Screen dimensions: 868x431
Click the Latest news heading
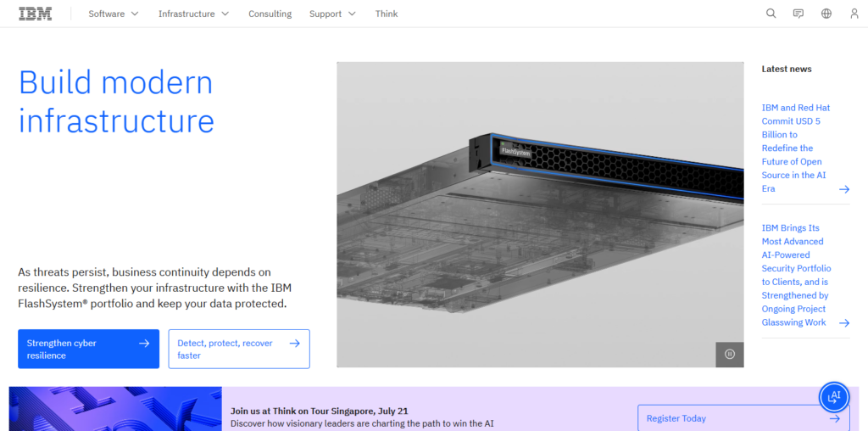point(787,69)
